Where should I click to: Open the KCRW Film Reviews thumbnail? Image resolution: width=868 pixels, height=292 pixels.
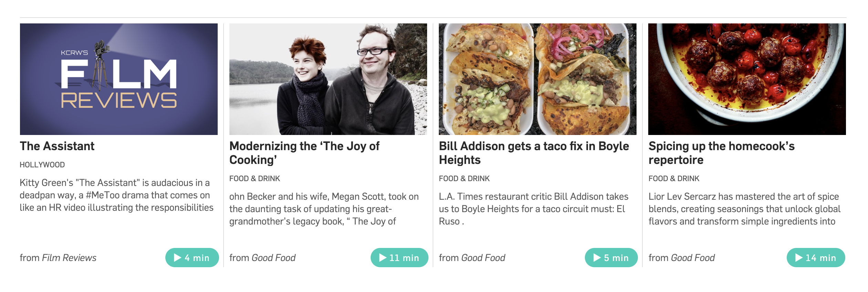(119, 79)
